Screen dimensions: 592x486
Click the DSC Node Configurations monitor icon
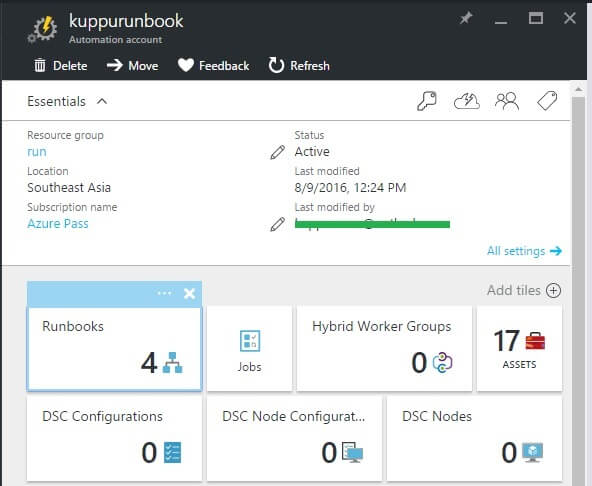click(353, 452)
